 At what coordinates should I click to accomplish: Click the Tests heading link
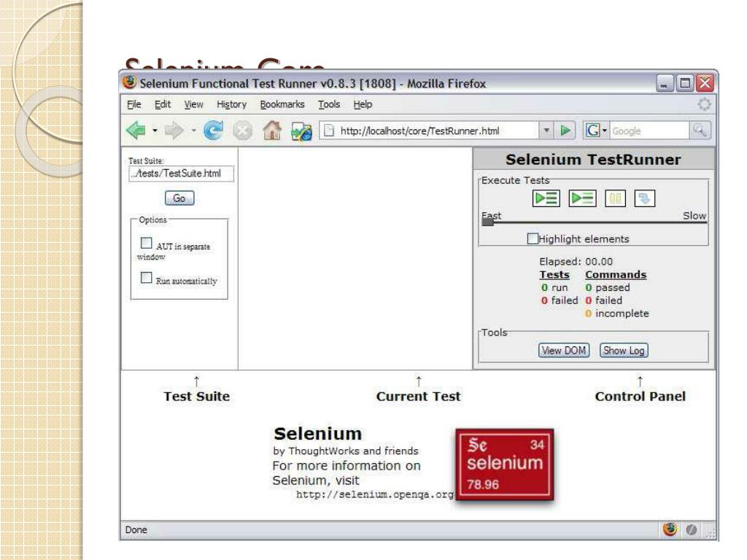pos(554,275)
